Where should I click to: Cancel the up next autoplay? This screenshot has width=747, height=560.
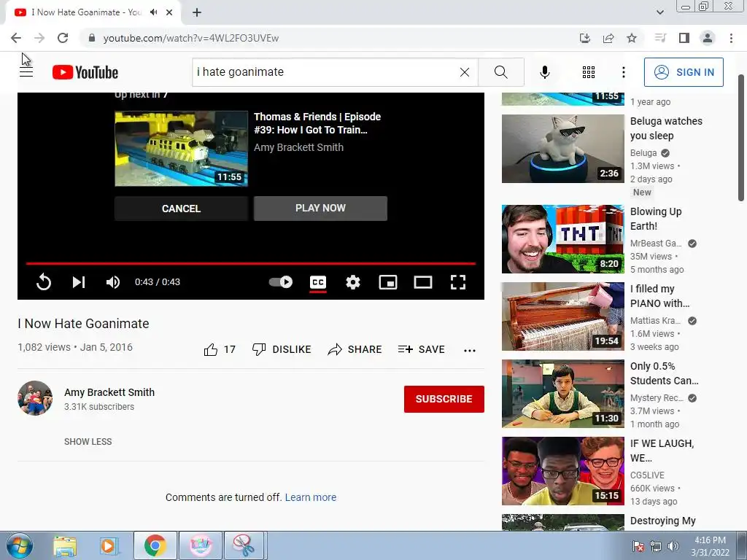[181, 209]
